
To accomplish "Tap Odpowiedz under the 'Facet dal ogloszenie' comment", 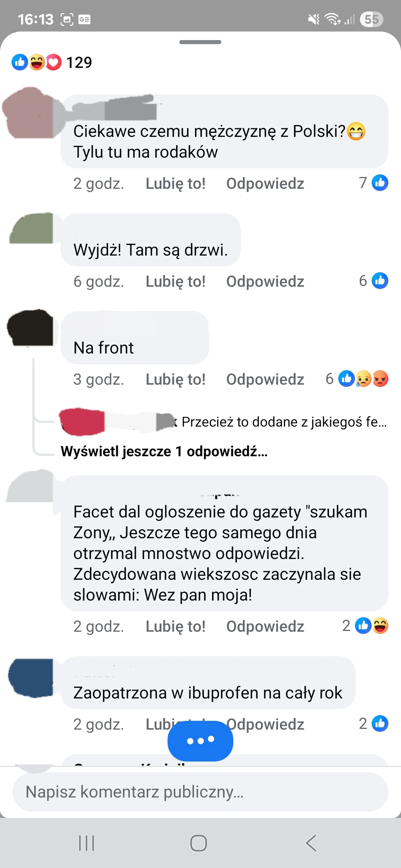I will pos(265,627).
